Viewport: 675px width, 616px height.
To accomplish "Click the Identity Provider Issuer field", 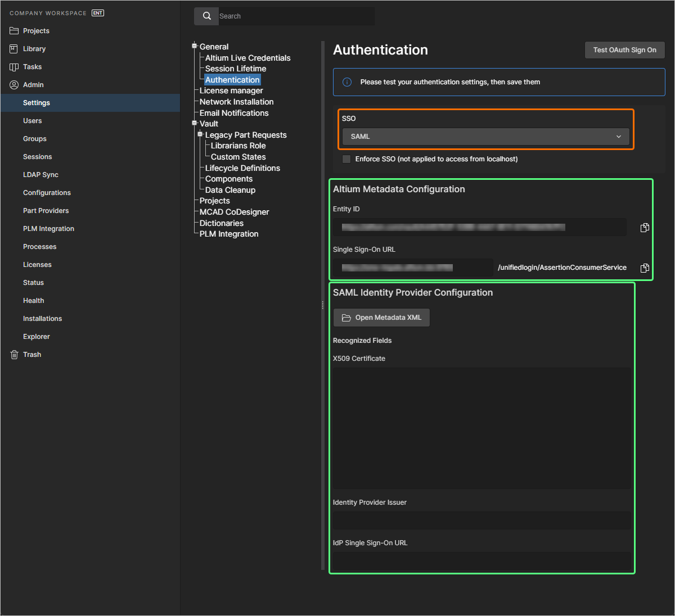I will [481, 520].
